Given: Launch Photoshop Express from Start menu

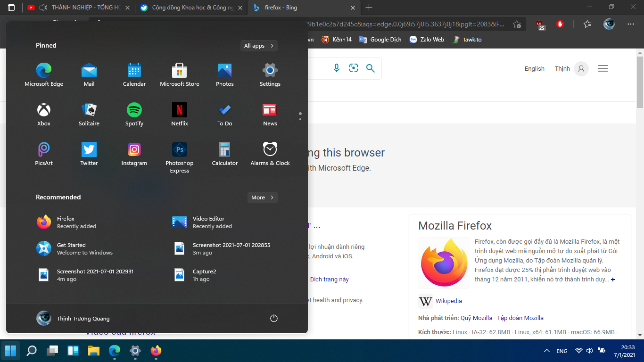Looking at the screenshot, I should point(180,158).
